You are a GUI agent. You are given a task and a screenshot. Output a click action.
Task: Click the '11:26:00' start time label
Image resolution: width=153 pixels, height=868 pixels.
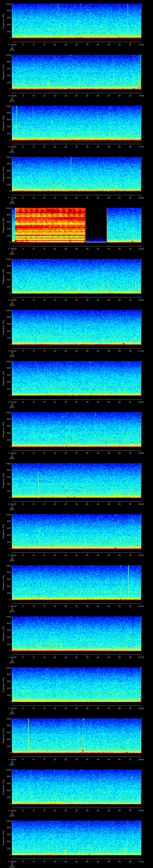(x=12, y=657)
